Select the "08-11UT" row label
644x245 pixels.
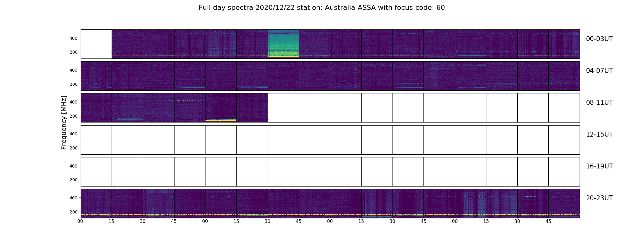point(599,103)
